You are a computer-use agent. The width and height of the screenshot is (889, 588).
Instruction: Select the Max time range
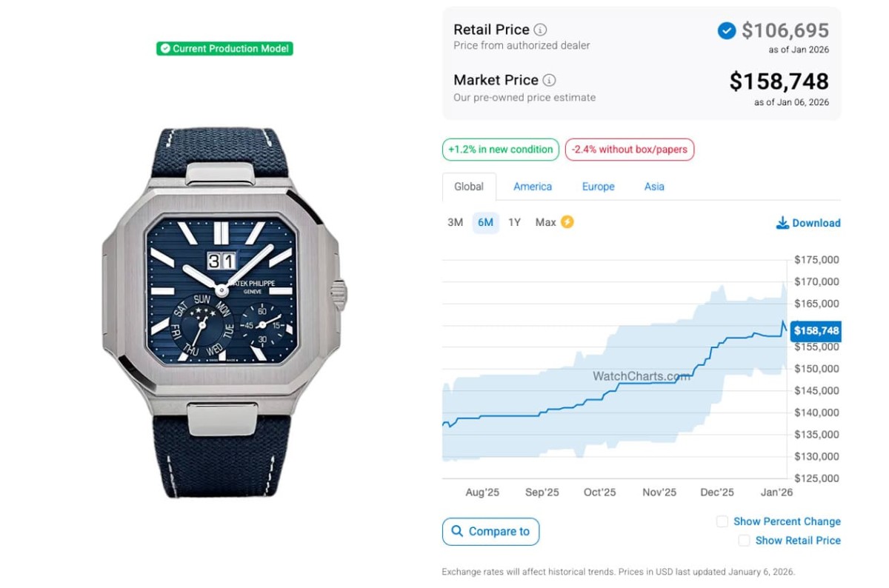(545, 222)
